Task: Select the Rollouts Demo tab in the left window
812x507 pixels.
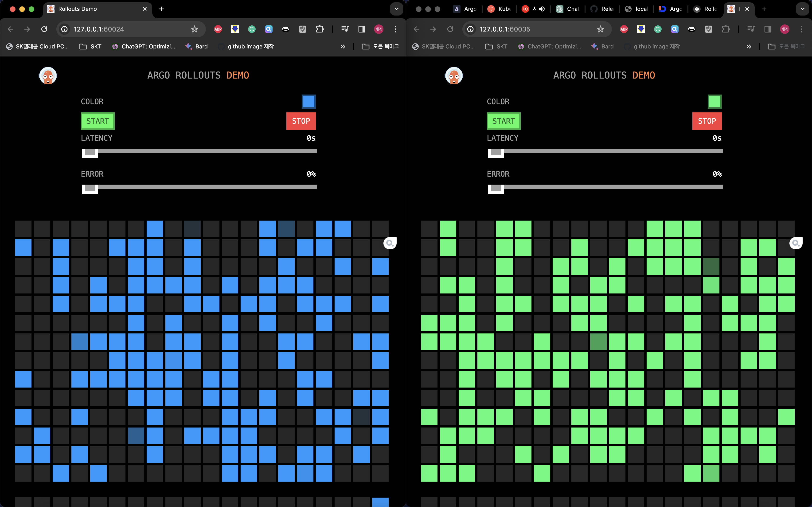Action: coord(98,9)
